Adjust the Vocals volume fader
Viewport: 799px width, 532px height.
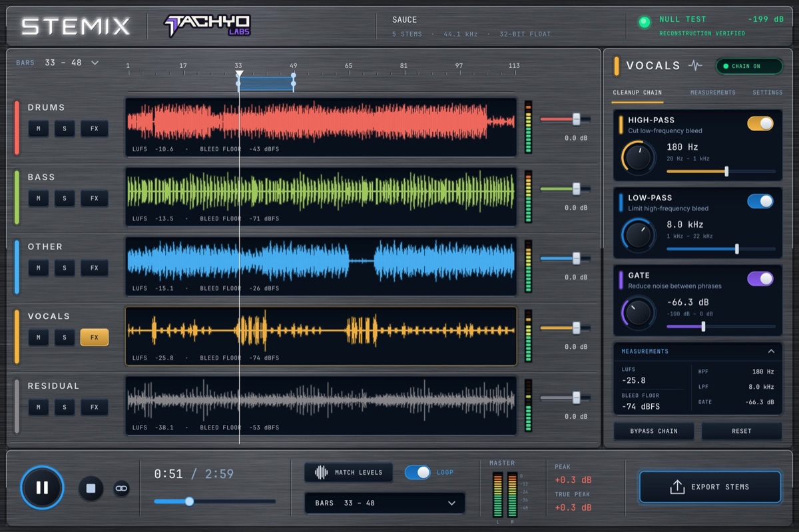click(x=576, y=328)
